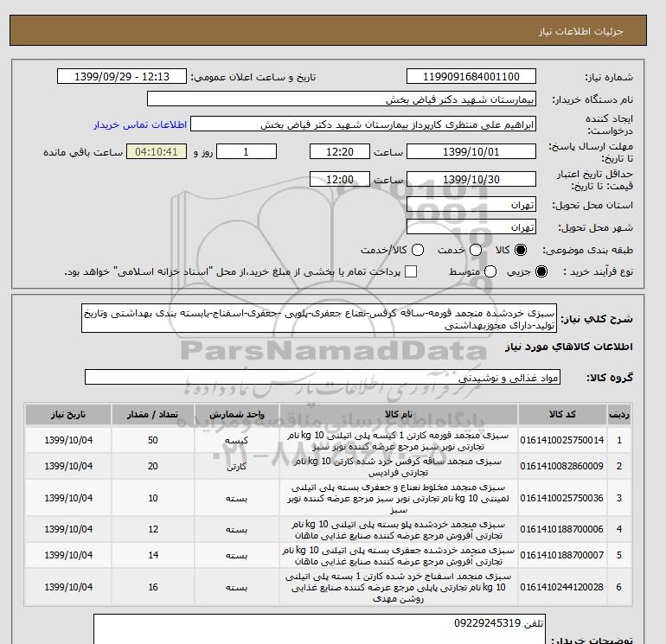This screenshot has height=644, width=666.
Task: Click the ردیف column header
Action: (618, 414)
